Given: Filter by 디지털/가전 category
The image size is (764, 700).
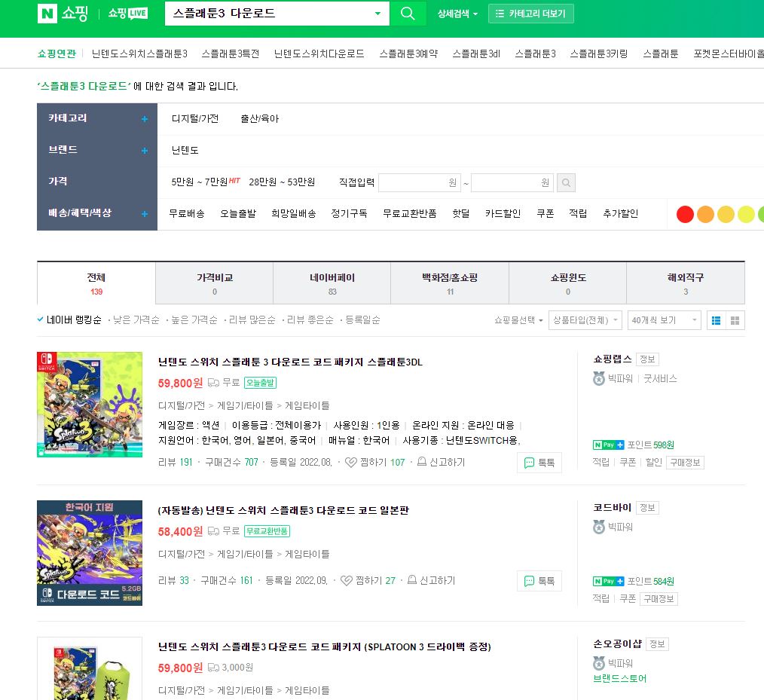Looking at the screenshot, I should click(195, 118).
